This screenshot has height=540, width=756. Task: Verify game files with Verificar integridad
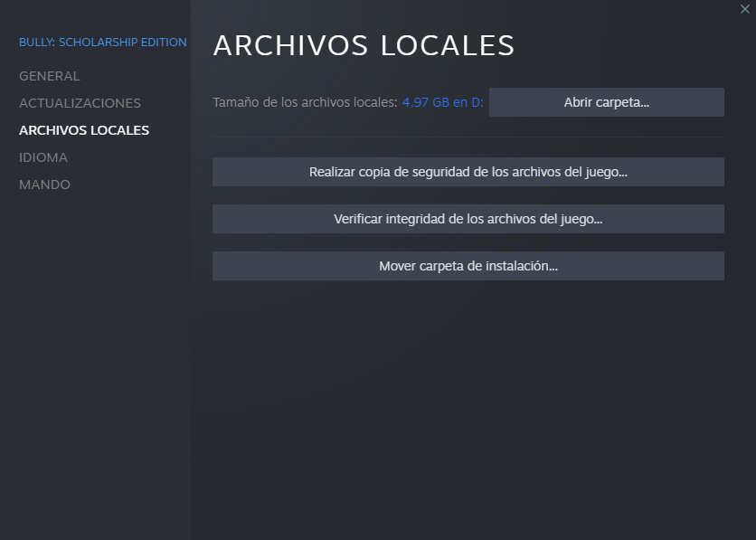(x=468, y=219)
